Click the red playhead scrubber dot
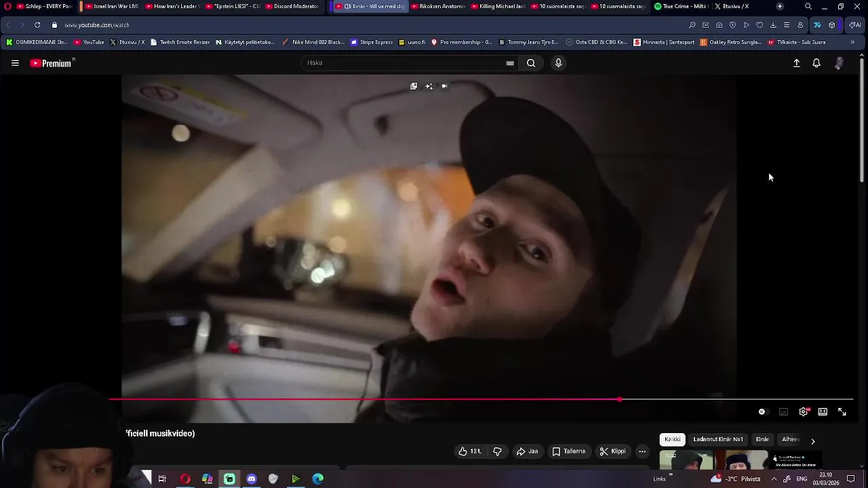This screenshot has height=488, width=868. (x=620, y=399)
